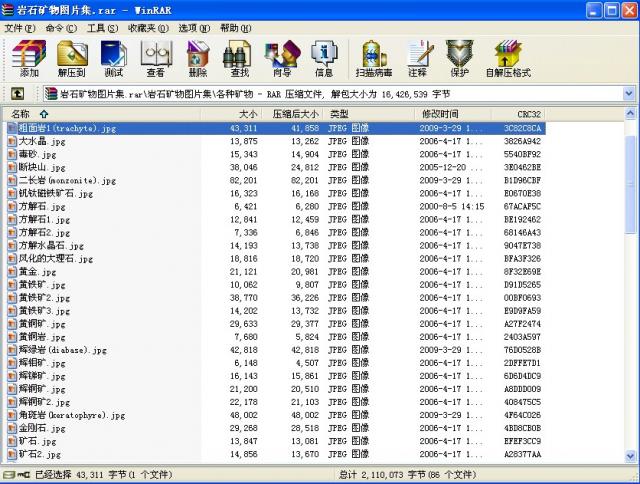The width and height of the screenshot is (640, 484).
Task: Click the 解压到 (Extract To) icon
Action: tap(71, 59)
